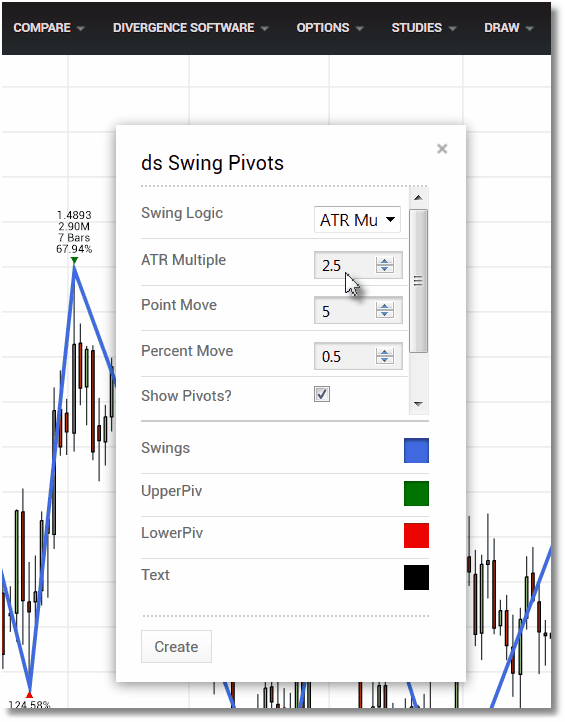565x722 pixels.
Task: Decrease Percent Move with down arrow
Action: [x=384, y=360]
